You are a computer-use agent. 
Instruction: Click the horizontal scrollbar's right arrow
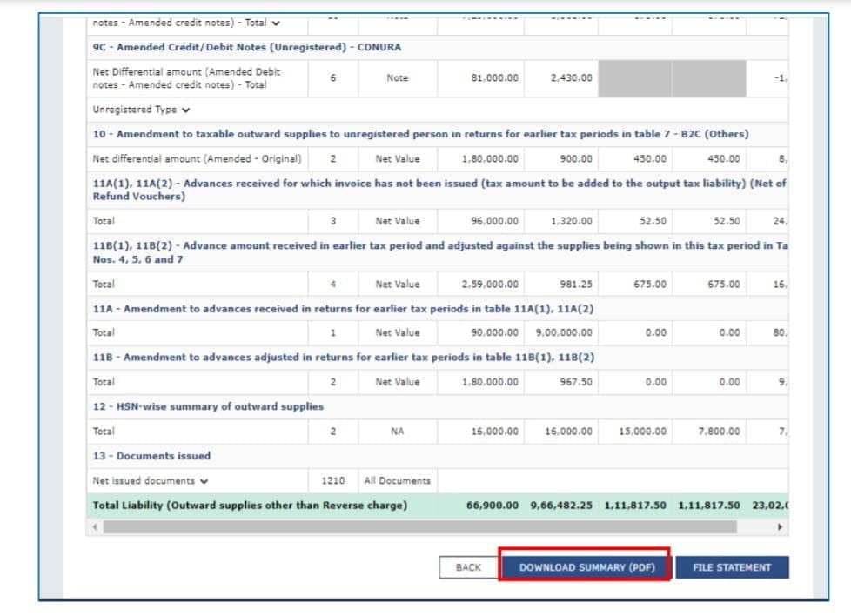coord(781,527)
